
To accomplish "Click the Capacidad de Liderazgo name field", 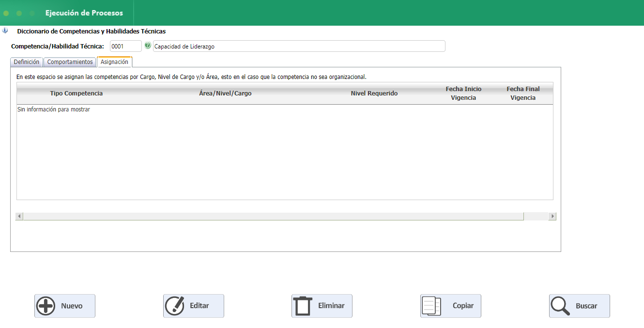I will coord(299,46).
